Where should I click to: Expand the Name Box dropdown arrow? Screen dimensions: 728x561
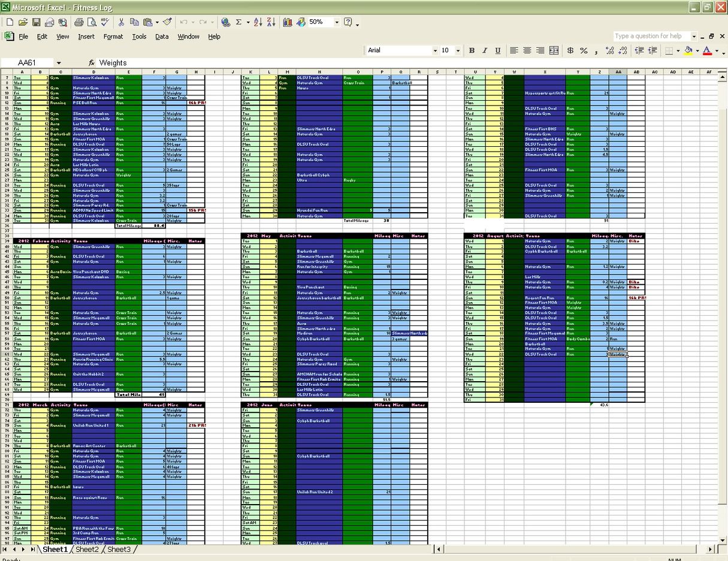[x=59, y=63]
